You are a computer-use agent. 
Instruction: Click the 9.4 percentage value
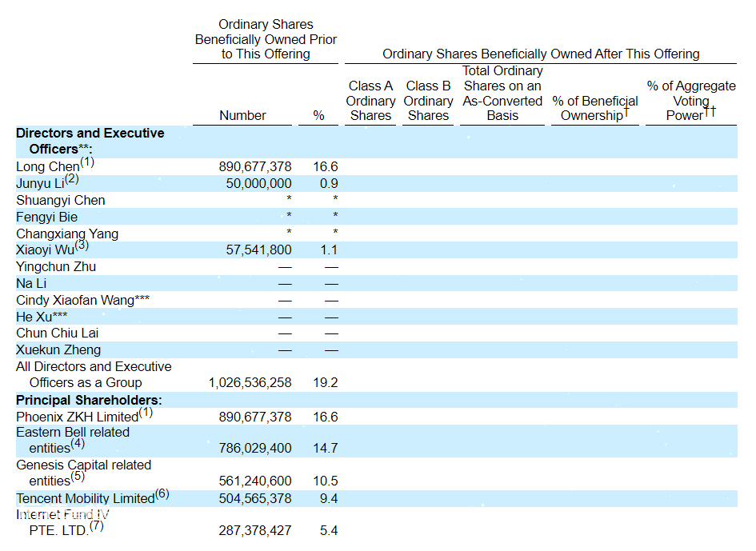pos(329,498)
